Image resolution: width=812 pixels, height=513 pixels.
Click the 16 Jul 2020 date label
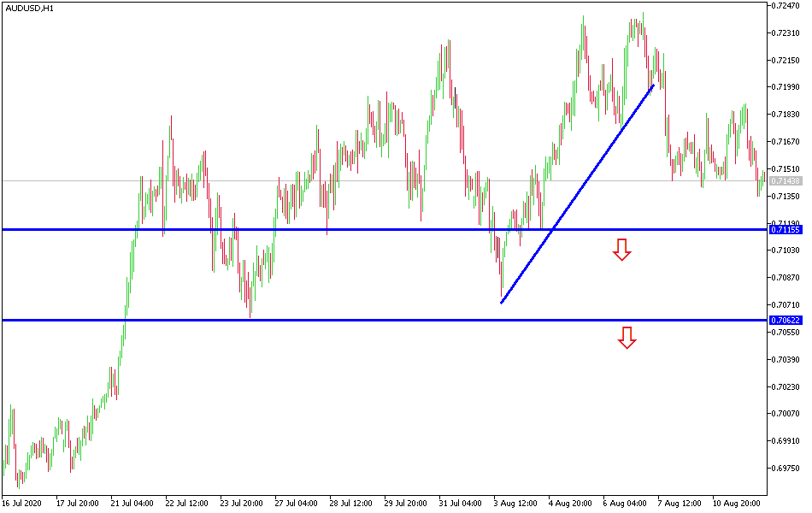coord(21,503)
